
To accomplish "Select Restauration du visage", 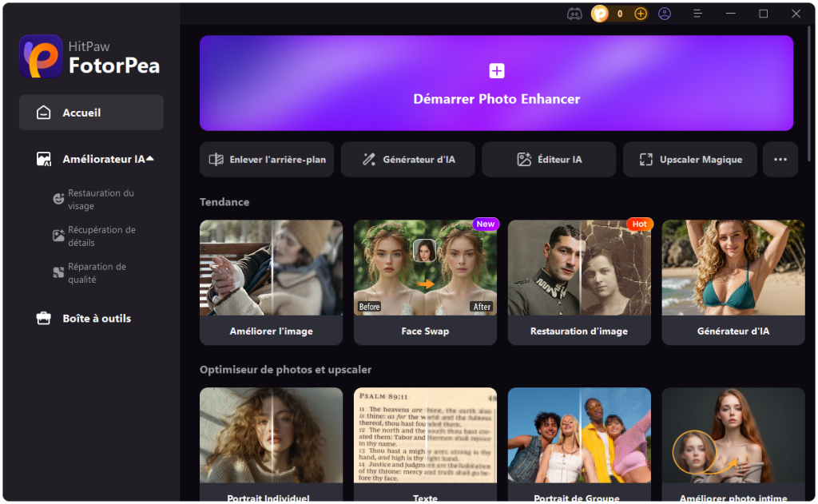I will point(100,200).
